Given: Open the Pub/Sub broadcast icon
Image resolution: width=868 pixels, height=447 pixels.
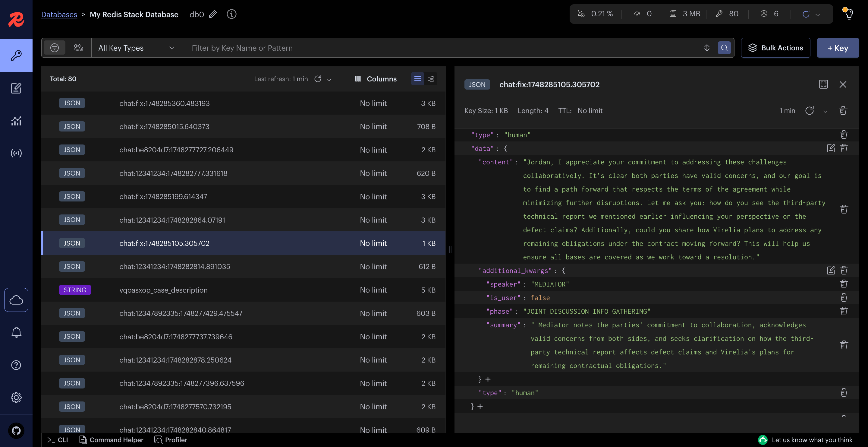Looking at the screenshot, I should (x=16, y=154).
